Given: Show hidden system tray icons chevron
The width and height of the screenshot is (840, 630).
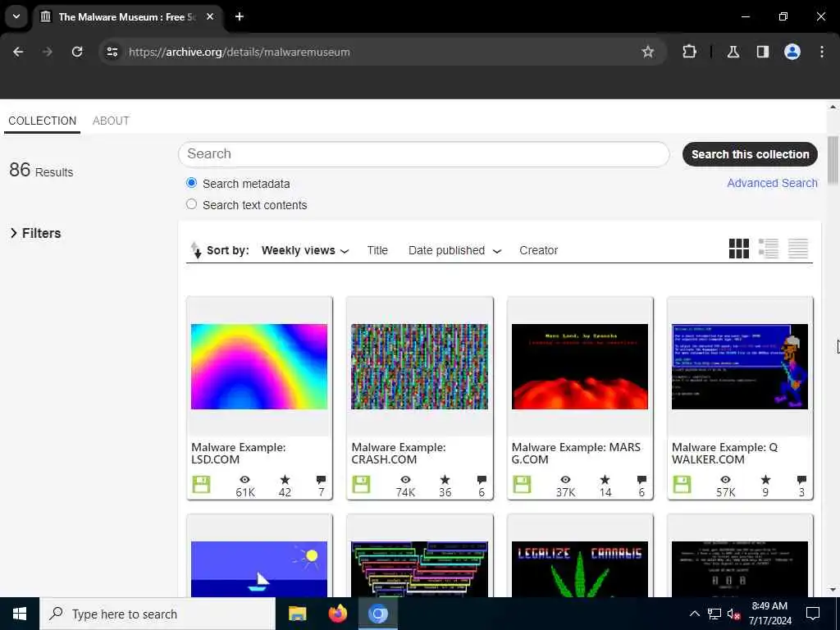Looking at the screenshot, I should tap(694, 614).
